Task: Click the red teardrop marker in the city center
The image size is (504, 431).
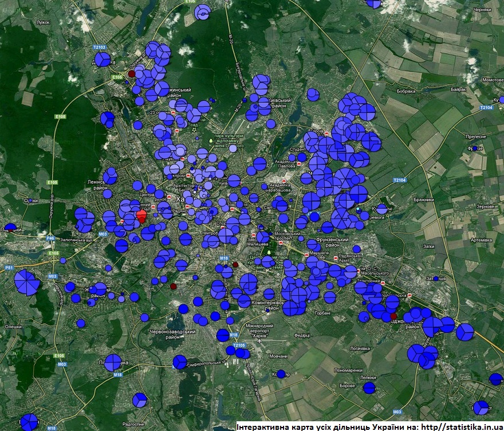Action: (141, 216)
